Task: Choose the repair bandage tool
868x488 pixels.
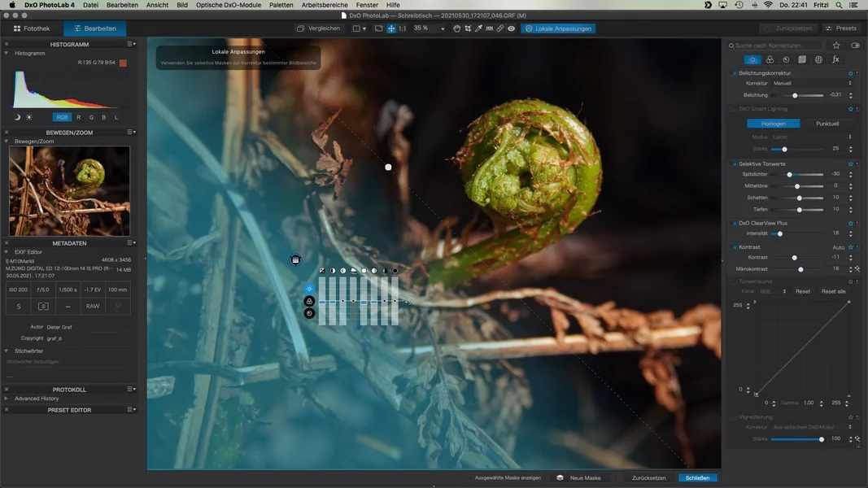Action: [500, 28]
